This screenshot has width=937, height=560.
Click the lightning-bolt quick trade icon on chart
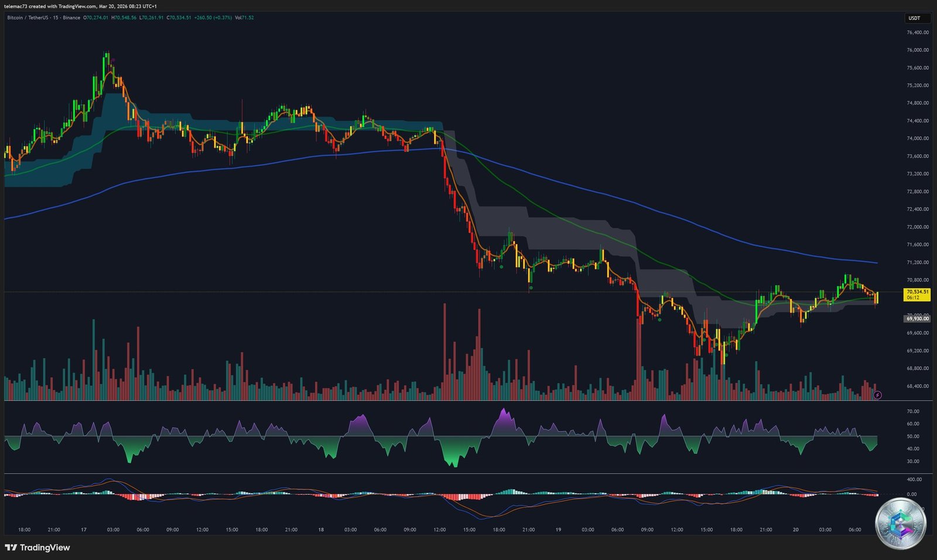(877, 395)
